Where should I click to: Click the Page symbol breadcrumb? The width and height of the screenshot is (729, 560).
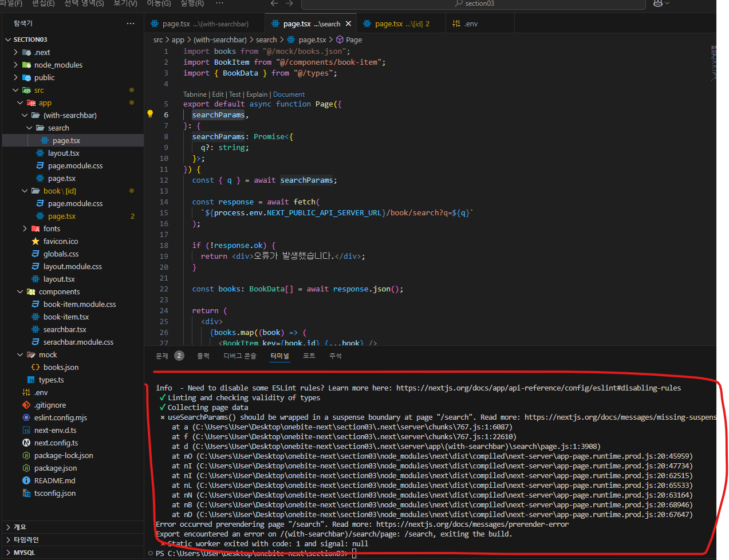tap(349, 40)
